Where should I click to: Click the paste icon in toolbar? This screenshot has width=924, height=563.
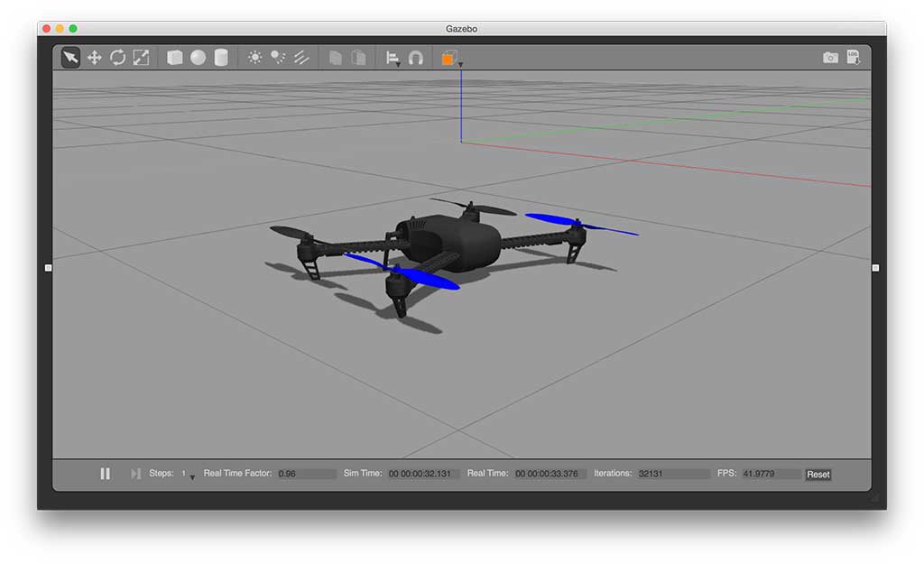click(358, 58)
